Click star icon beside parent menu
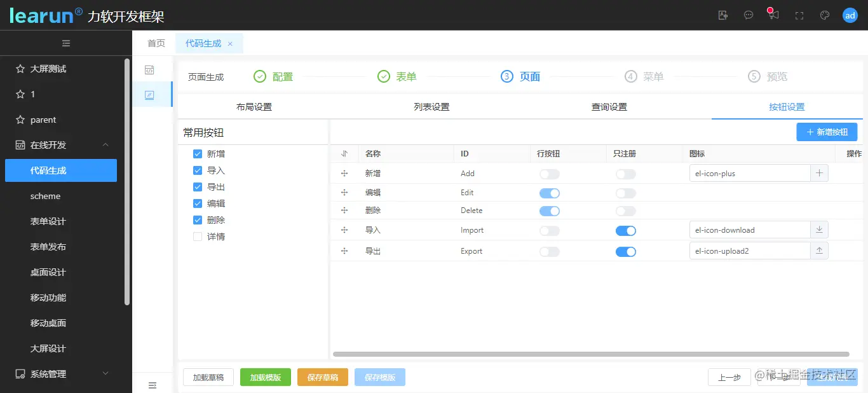Screen dimensions: 868x393 tap(20, 120)
